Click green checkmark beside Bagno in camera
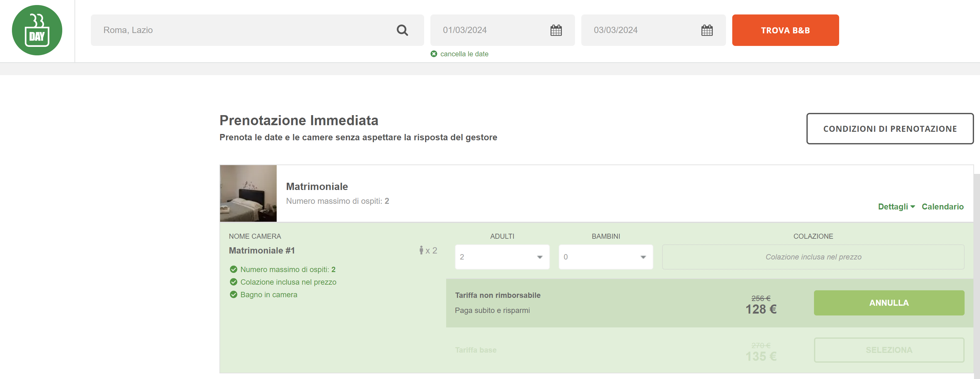The width and height of the screenshot is (980, 379). (234, 294)
